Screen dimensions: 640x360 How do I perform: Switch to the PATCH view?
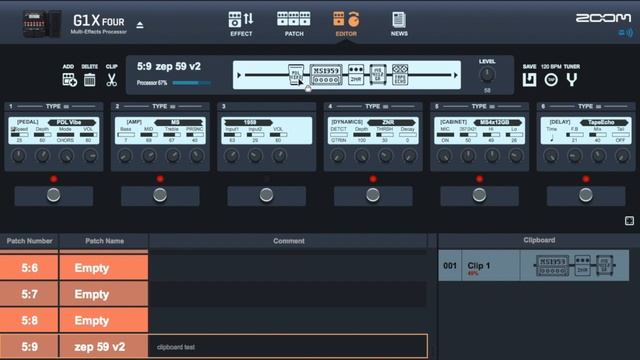(x=294, y=24)
